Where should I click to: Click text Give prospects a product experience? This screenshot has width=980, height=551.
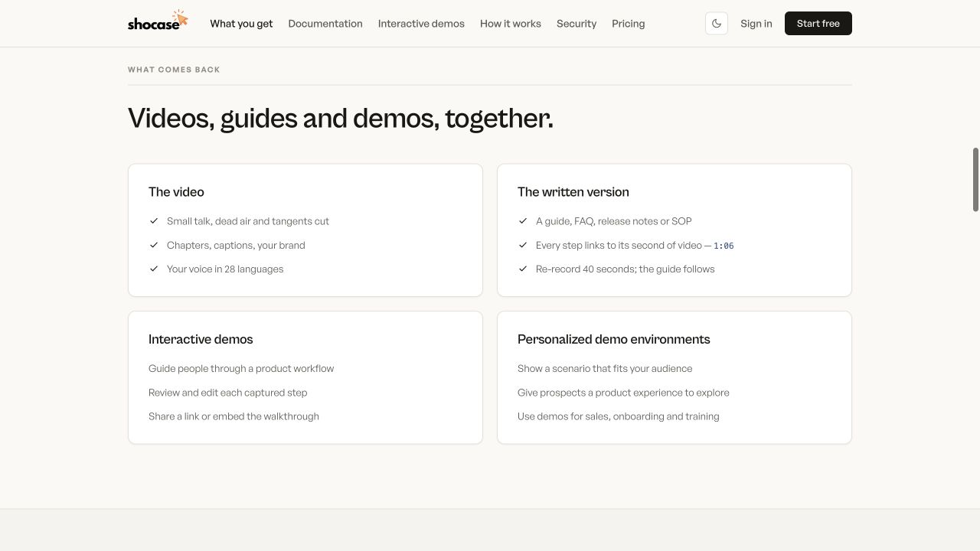click(623, 393)
